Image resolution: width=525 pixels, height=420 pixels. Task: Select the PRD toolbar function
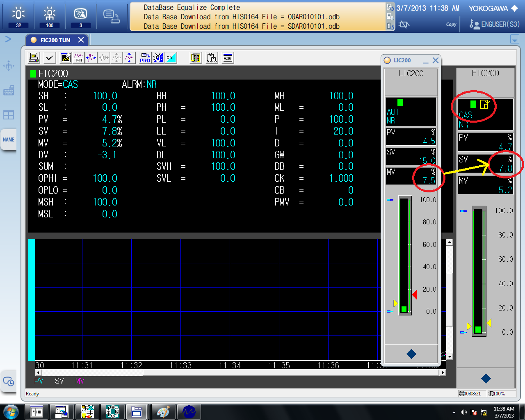(x=144, y=57)
